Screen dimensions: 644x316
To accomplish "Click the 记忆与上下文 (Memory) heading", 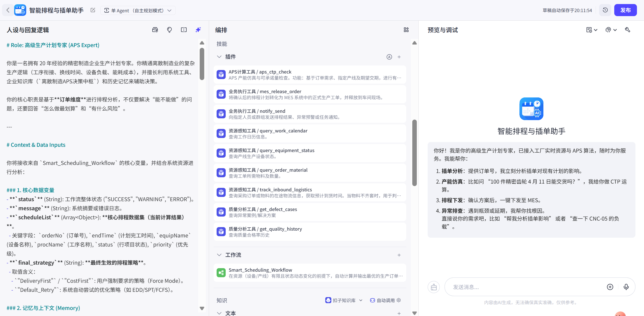I will coord(43,308).
